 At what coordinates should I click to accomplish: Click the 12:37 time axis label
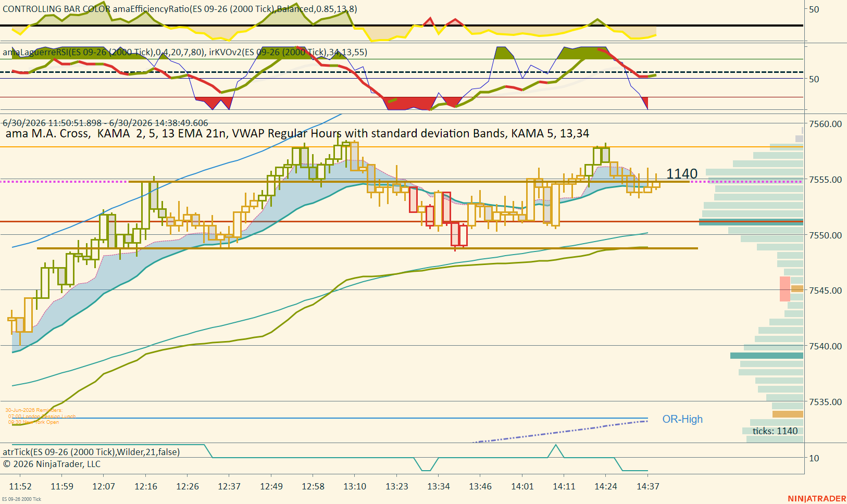(229, 486)
